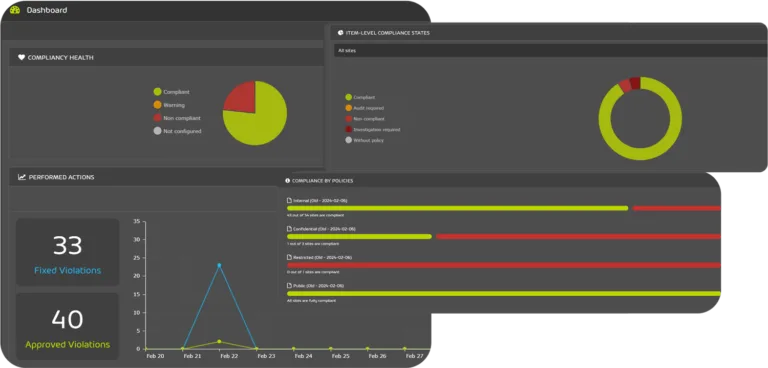
Task: Click the Feb 26 axis label
Action: (x=377, y=356)
